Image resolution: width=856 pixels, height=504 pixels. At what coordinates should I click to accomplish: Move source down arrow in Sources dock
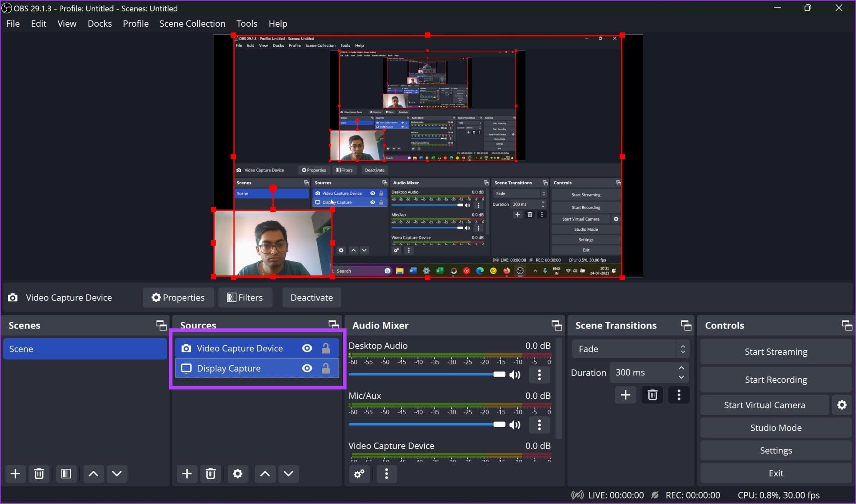[288, 473]
